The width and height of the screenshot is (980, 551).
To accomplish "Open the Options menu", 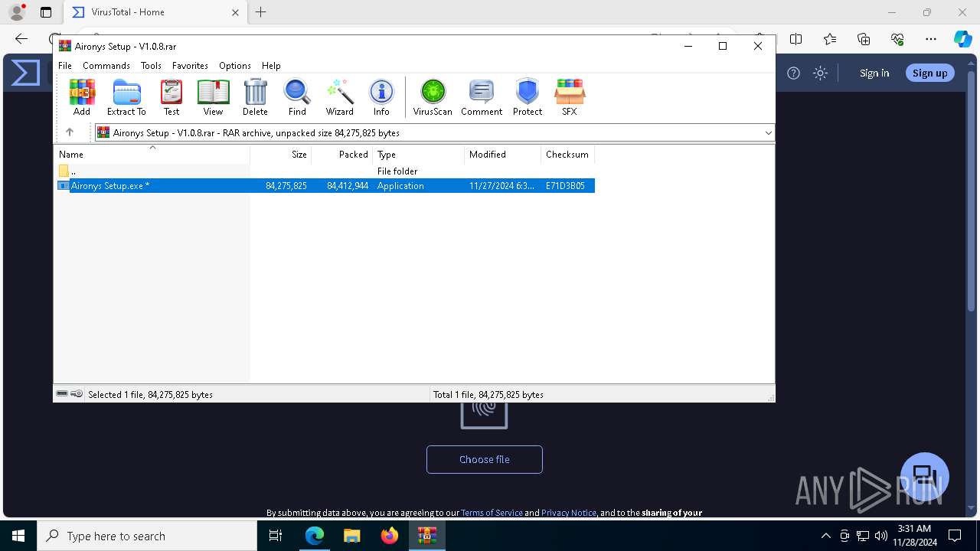I will (x=235, y=66).
